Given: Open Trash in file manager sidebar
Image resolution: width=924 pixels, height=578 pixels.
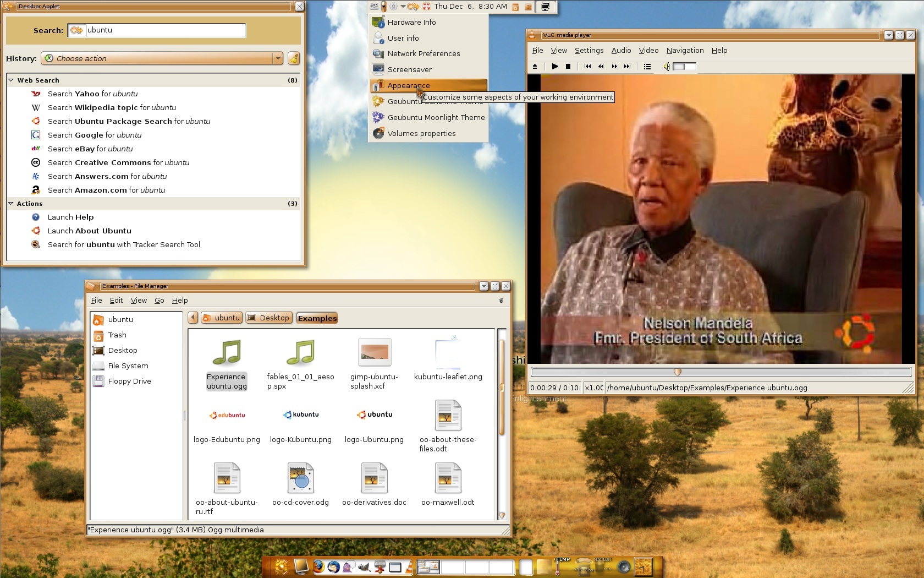Looking at the screenshot, I should tap(117, 335).
